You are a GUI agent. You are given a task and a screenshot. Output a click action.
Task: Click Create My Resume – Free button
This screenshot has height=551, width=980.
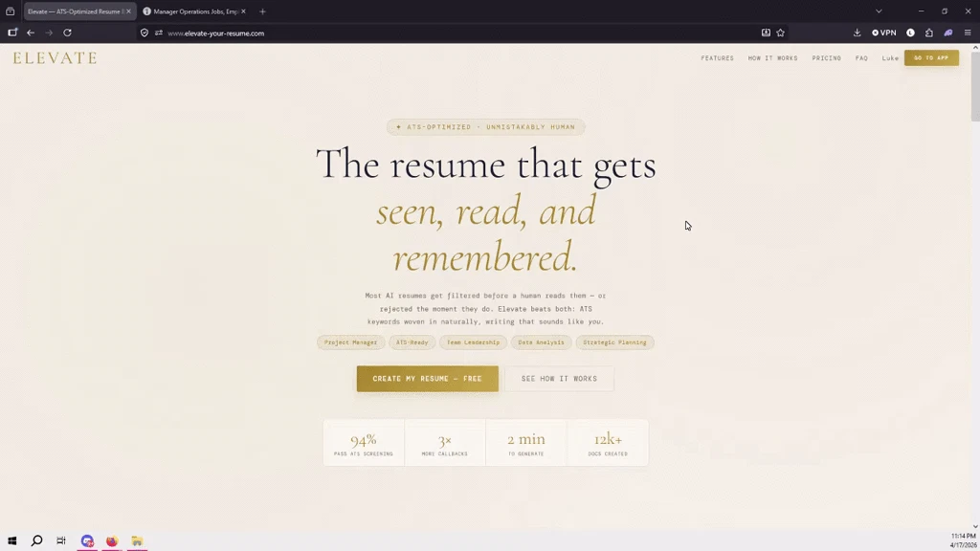[x=428, y=379]
